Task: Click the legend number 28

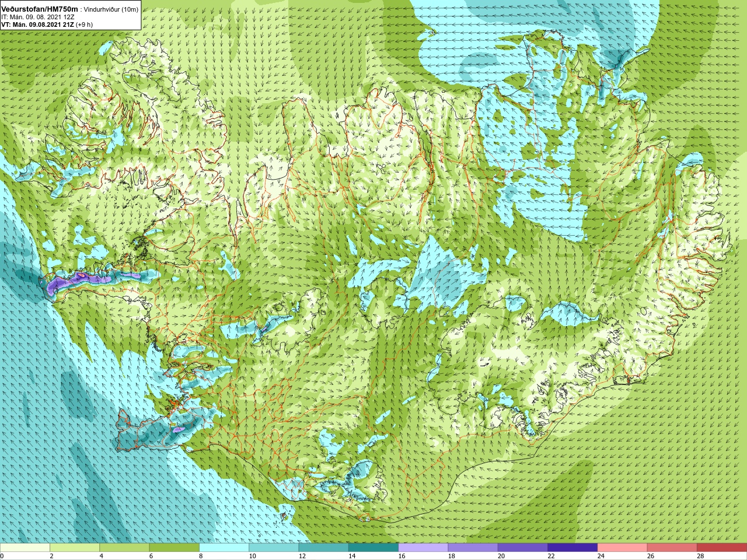Action: [x=701, y=556]
